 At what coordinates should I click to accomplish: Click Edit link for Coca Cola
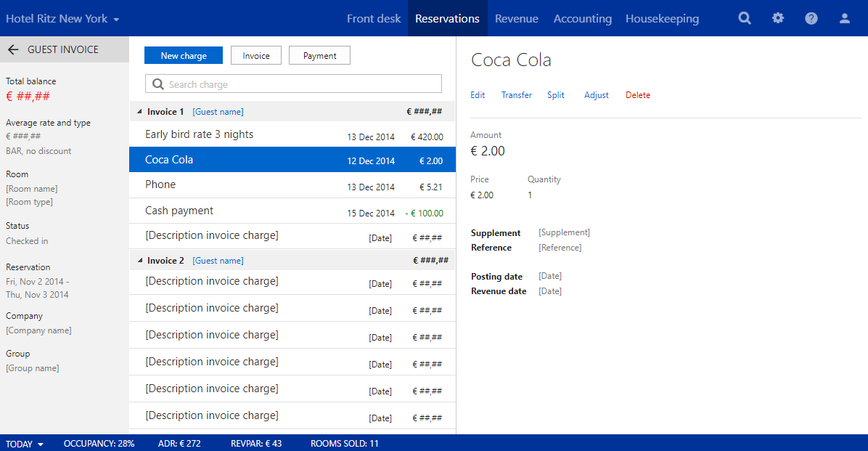click(478, 94)
